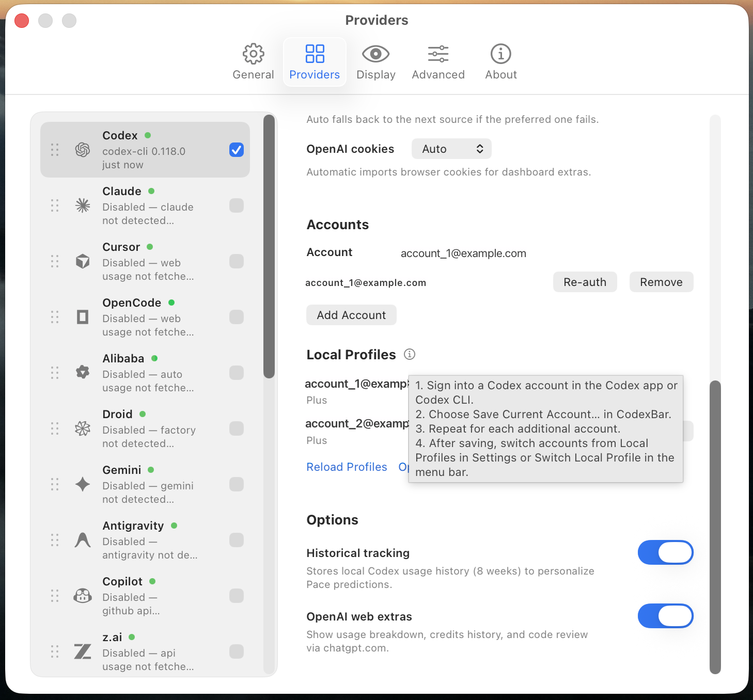
Task: Open the General settings tab
Action: pyautogui.click(x=253, y=62)
